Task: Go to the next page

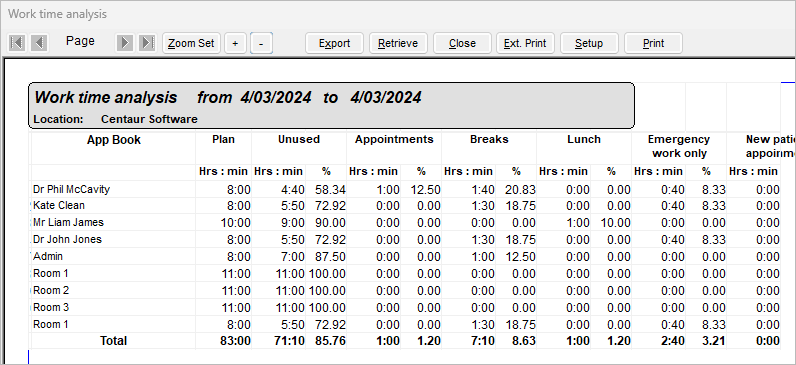Action: point(124,43)
